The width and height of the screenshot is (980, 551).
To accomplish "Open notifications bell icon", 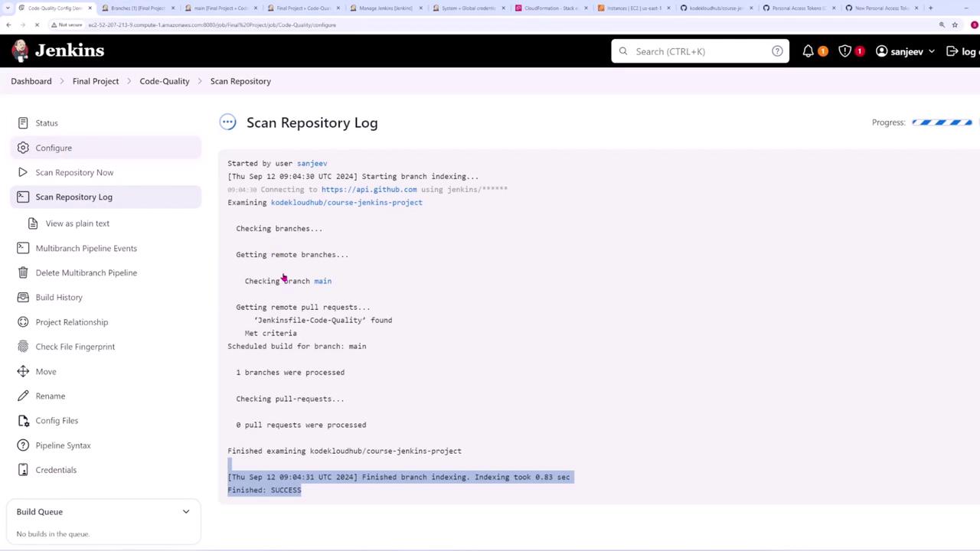I will point(808,51).
